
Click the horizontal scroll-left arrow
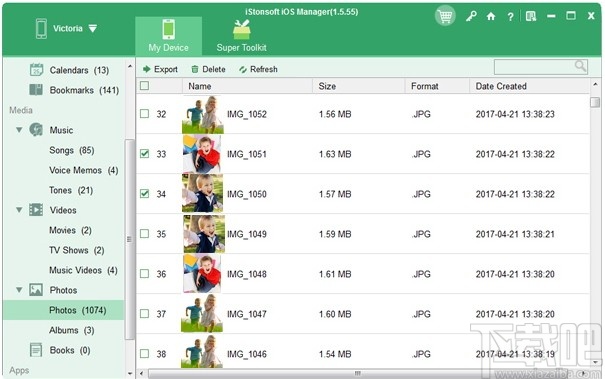click(x=142, y=374)
